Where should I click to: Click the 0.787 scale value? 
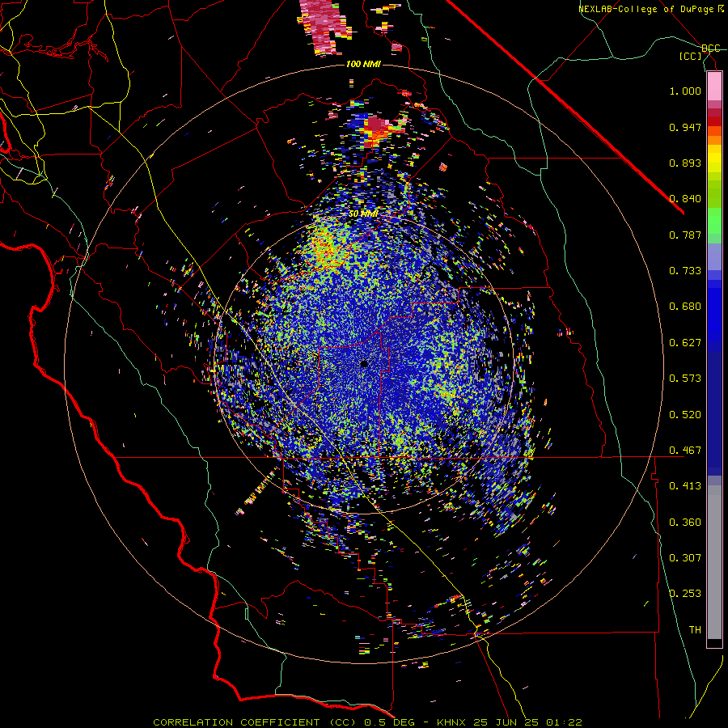(x=685, y=235)
